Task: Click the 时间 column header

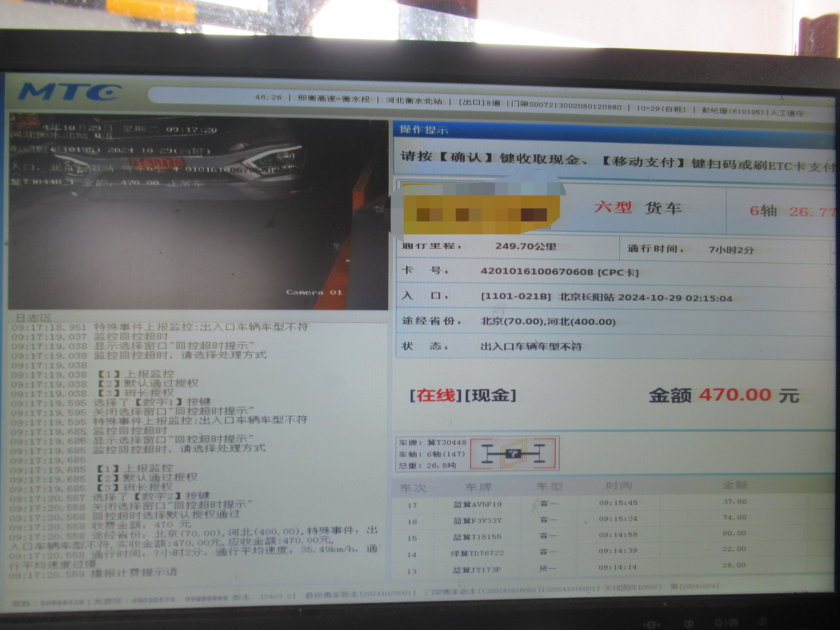Action: pos(619,485)
